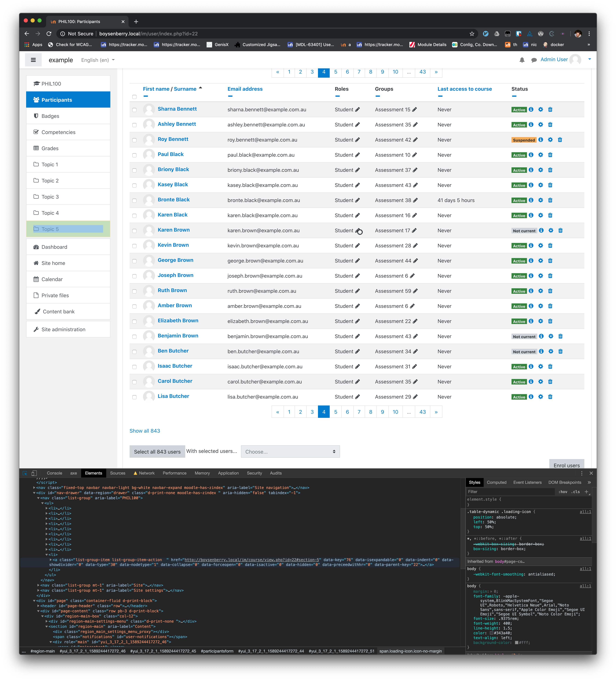Click Select all 843 users button
The height and width of the screenshot is (680, 616).
click(x=157, y=452)
